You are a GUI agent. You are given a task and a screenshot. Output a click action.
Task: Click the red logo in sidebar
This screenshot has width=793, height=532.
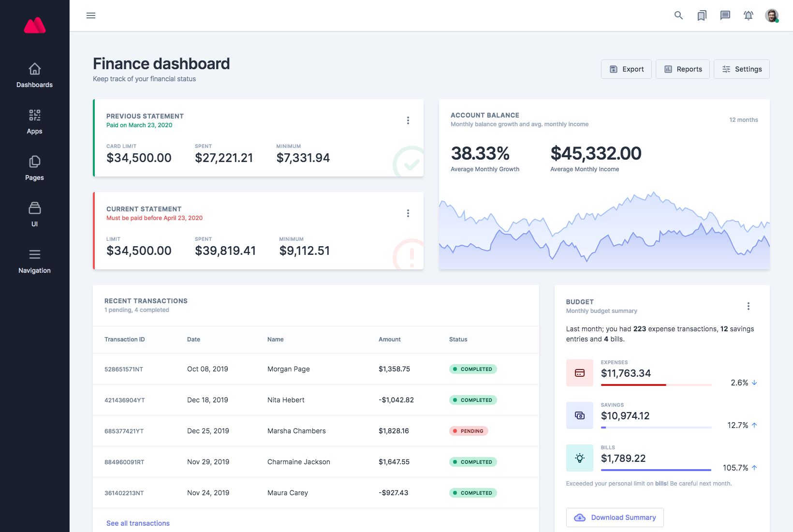(35, 26)
